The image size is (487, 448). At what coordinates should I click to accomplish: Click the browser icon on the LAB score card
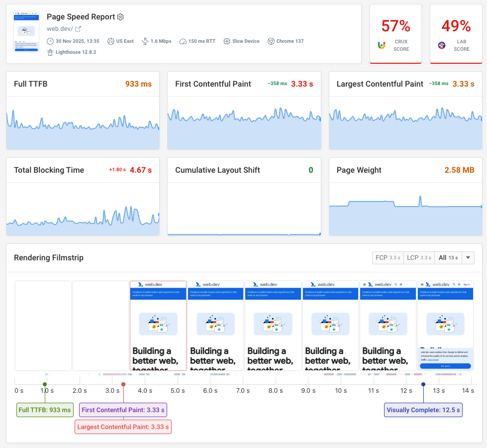click(x=441, y=44)
